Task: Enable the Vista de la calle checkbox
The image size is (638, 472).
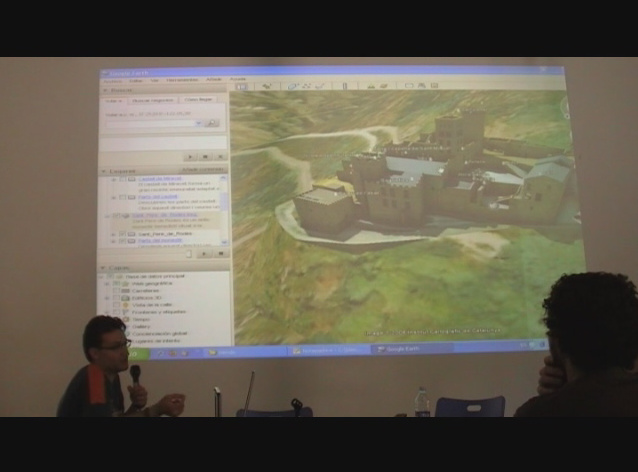Action: (116, 305)
